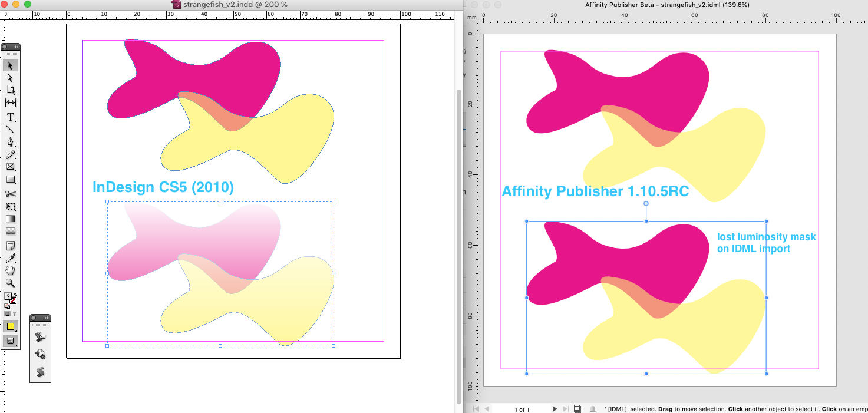868x413 pixels.
Task: Click 'Affinity Publisher 1.10.5RC' text label
Action: (x=595, y=191)
